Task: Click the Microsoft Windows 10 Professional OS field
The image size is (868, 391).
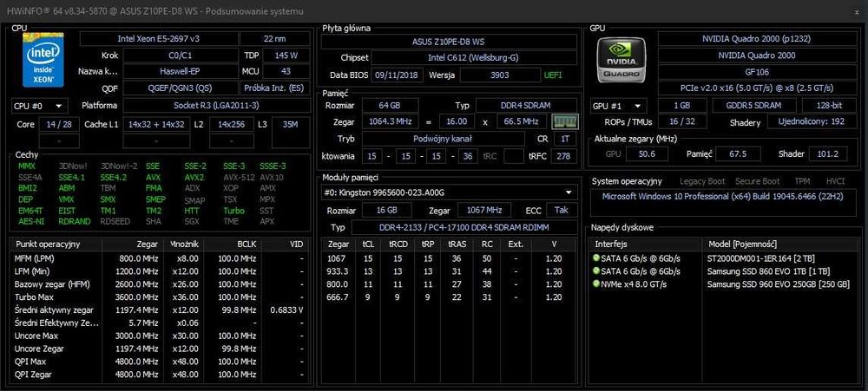Action: [723, 202]
